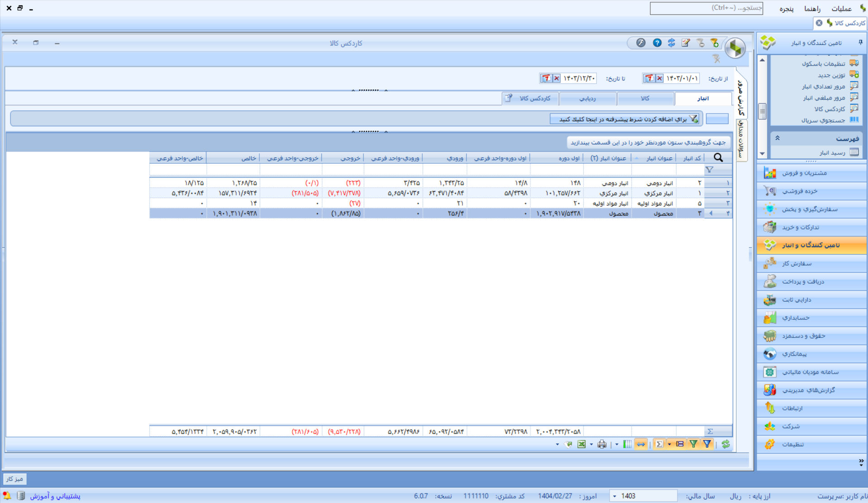Open calendar picker for the از تاریخ field
Viewport: 868px width, 503px height.
coord(649,78)
